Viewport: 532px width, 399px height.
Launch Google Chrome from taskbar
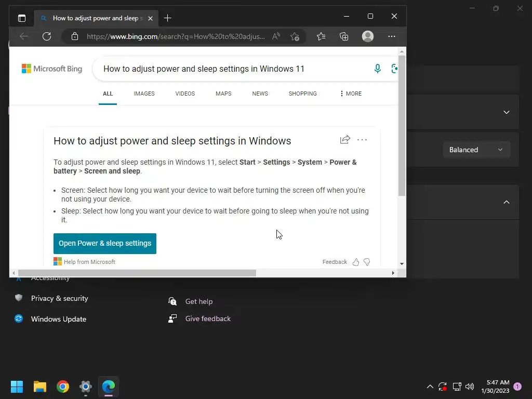click(x=63, y=387)
